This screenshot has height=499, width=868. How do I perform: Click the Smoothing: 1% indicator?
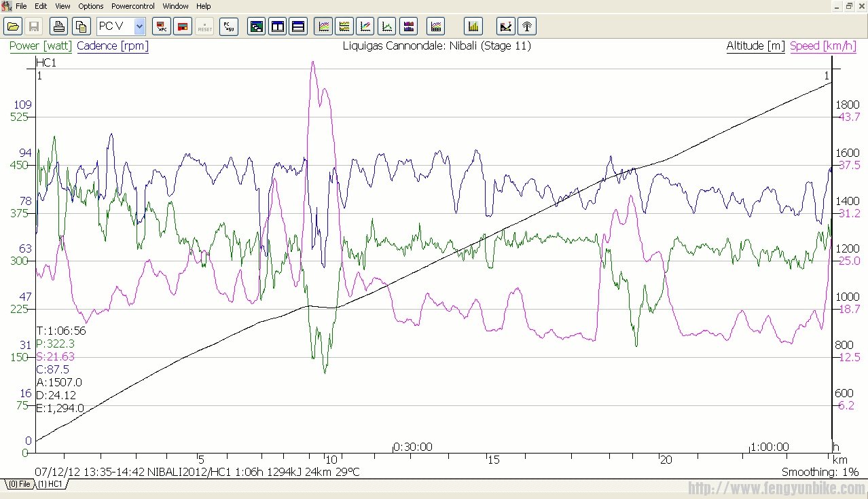point(819,472)
